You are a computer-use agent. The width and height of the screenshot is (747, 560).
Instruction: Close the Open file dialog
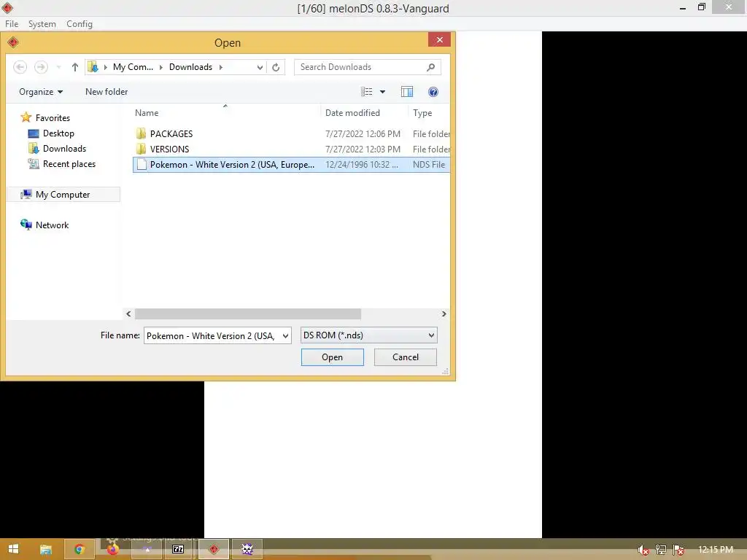click(439, 40)
